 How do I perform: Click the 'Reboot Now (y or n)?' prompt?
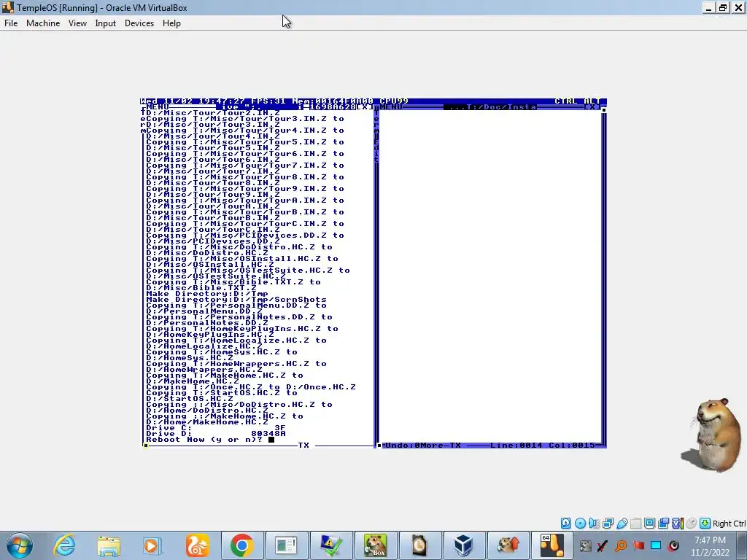[x=204, y=440]
